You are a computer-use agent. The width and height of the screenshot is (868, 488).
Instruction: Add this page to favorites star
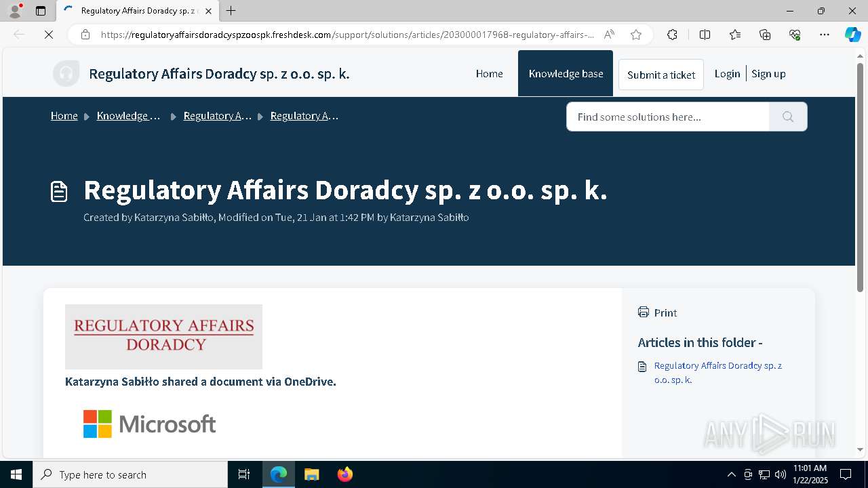[x=635, y=35]
